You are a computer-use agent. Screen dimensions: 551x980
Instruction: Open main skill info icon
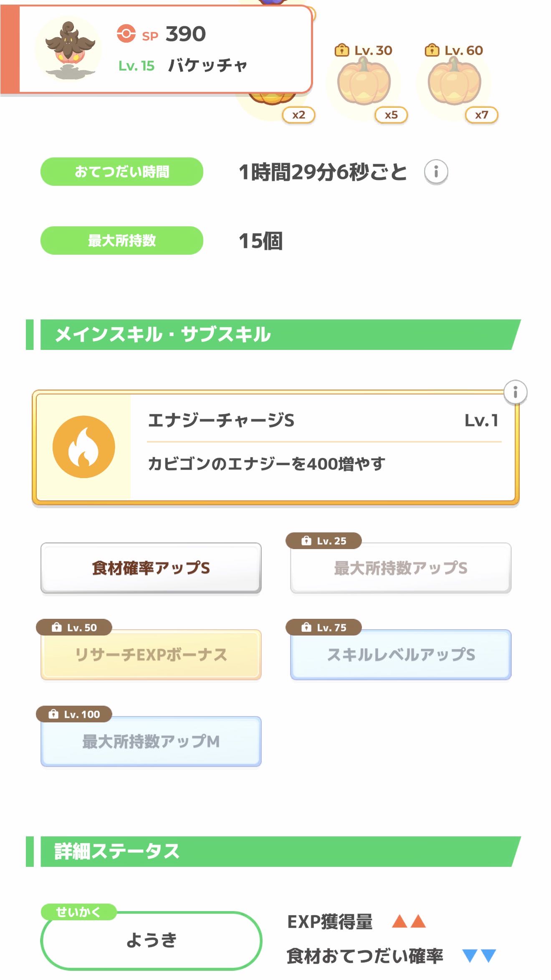pyautogui.click(x=515, y=392)
